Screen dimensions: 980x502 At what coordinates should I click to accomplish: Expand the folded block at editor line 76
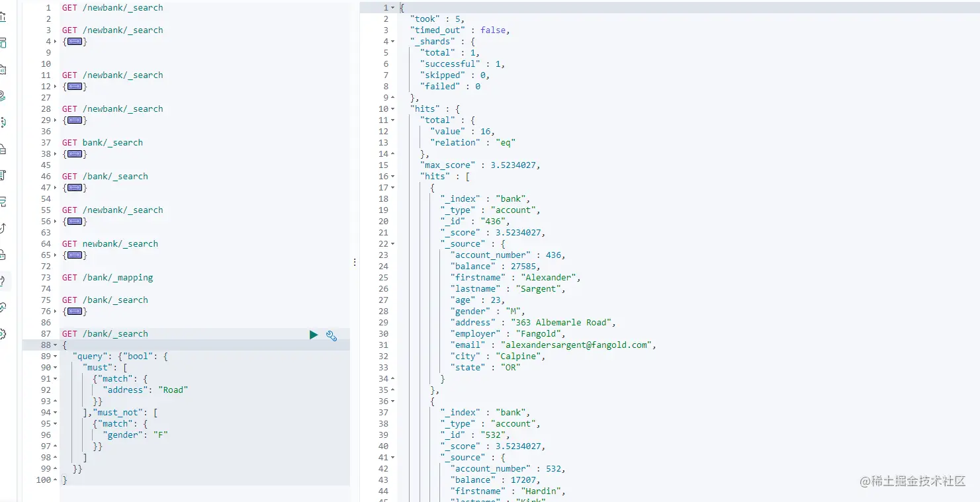pyautogui.click(x=56, y=312)
